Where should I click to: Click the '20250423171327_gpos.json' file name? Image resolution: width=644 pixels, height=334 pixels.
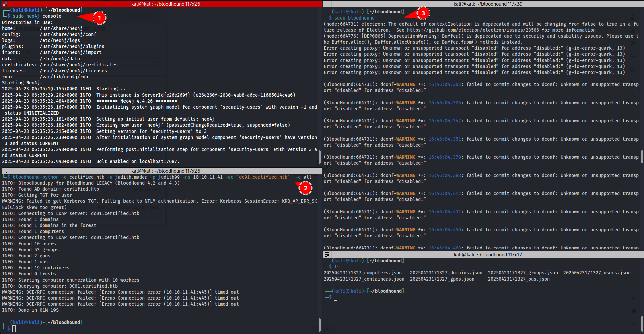(x=442, y=279)
